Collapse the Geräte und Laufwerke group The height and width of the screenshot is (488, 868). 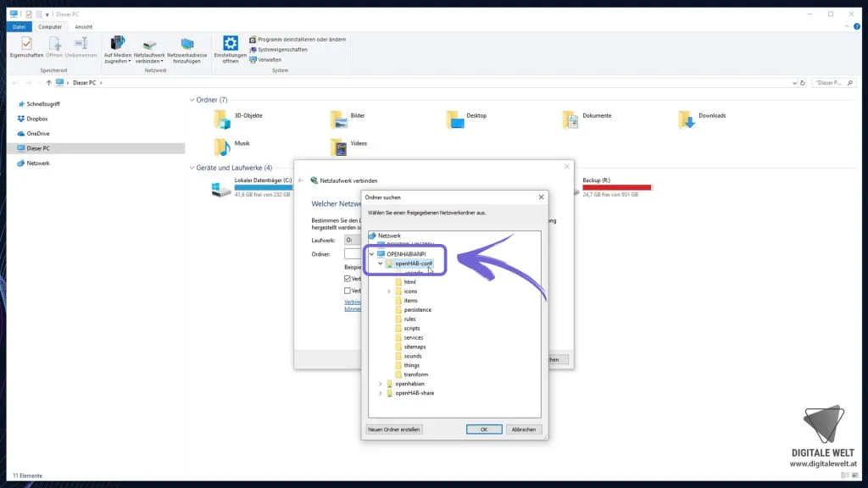point(192,168)
